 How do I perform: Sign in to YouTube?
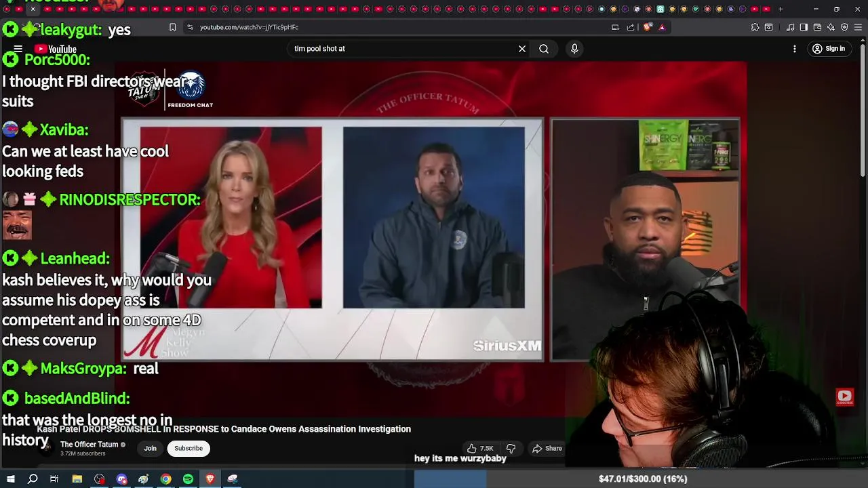pyautogui.click(x=829, y=49)
